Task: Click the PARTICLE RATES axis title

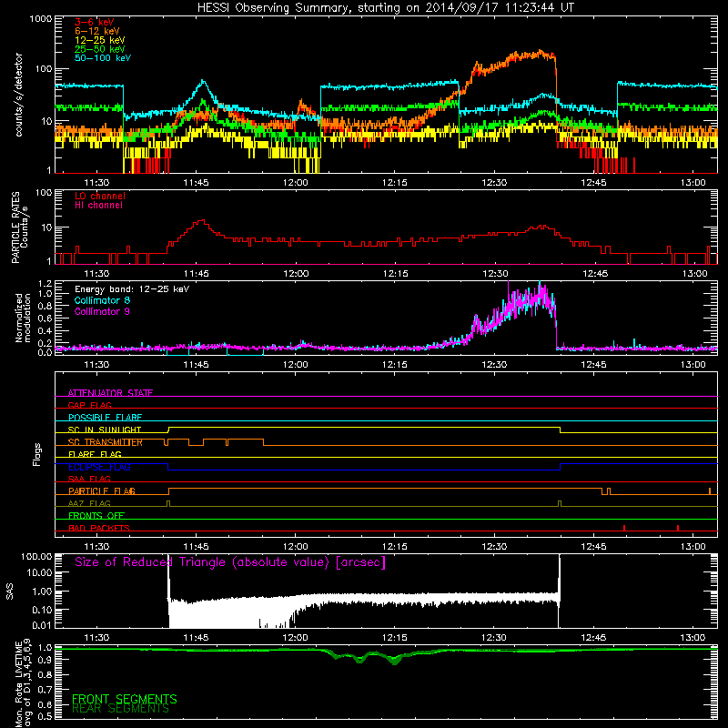Action: pyautogui.click(x=15, y=227)
